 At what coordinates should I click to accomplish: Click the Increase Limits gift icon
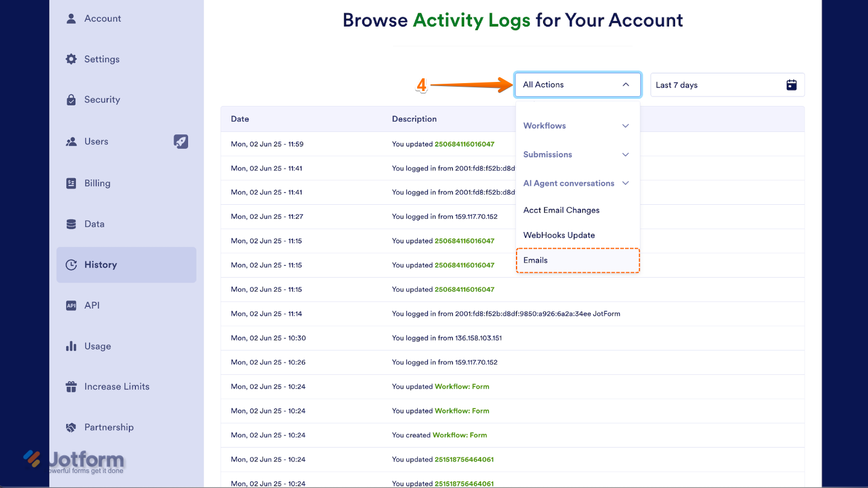click(72, 386)
